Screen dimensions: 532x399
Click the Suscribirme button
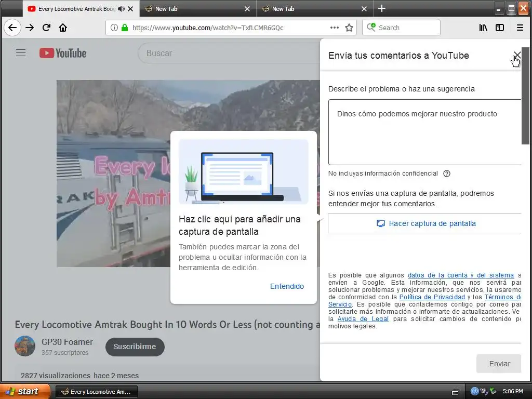pyautogui.click(x=135, y=347)
